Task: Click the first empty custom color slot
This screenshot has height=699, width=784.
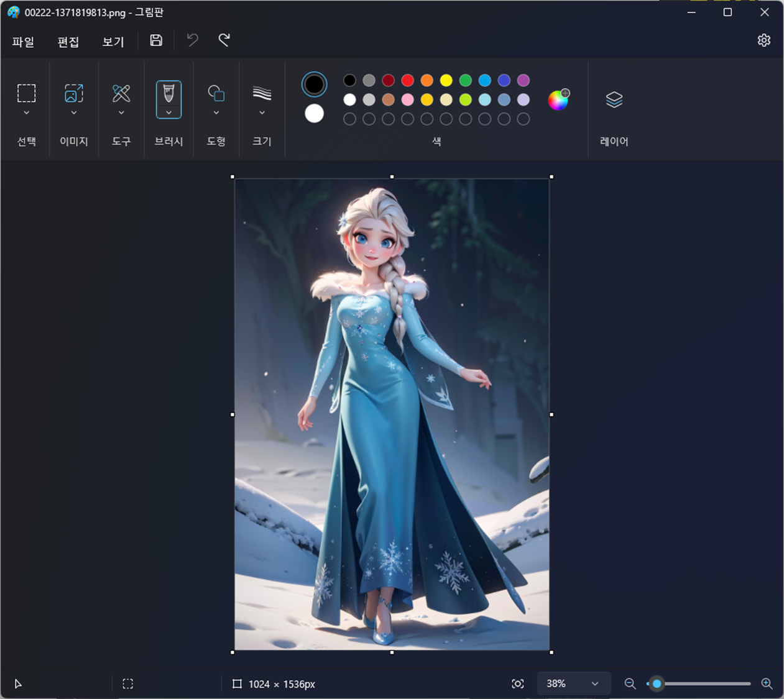Action: (349, 119)
